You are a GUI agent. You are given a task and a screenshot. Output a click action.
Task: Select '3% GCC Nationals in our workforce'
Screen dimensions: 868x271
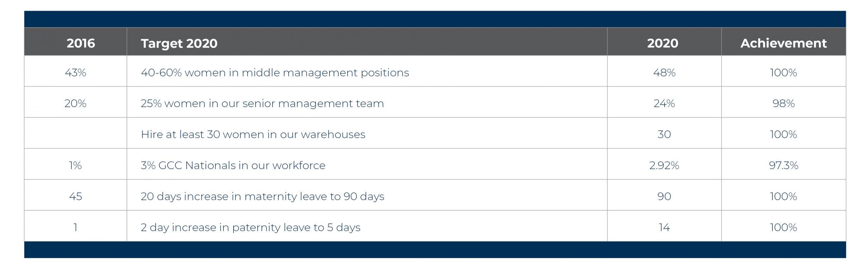pyautogui.click(x=233, y=165)
